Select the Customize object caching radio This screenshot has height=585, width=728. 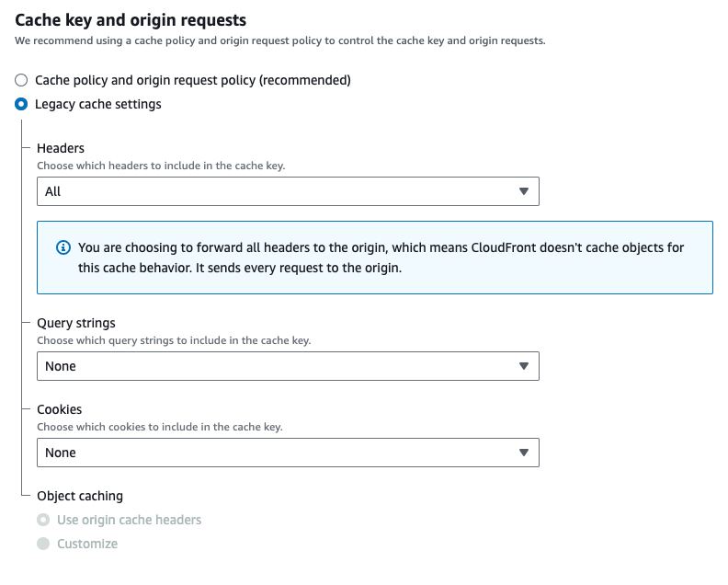43,544
